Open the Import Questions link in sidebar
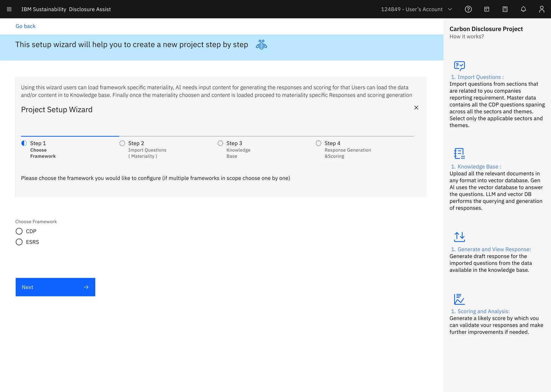 click(477, 77)
